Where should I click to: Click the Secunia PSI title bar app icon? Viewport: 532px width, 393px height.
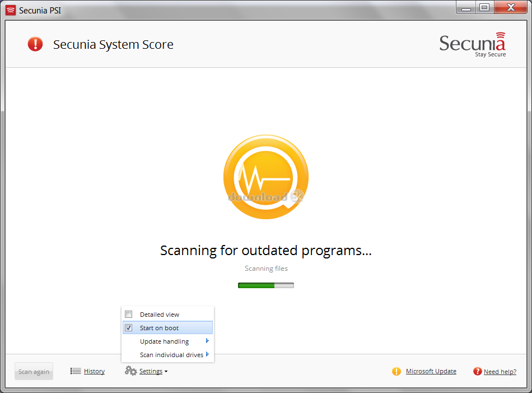pos(11,10)
